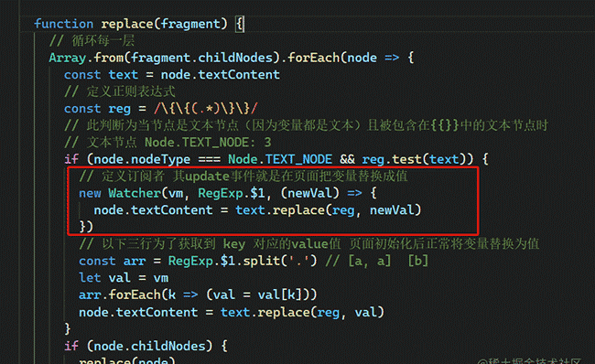595x364 pixels.
Task: Click 'const arr = RegExp.$1.split' line
Action: pyautogui.click(x=254, y=261)
